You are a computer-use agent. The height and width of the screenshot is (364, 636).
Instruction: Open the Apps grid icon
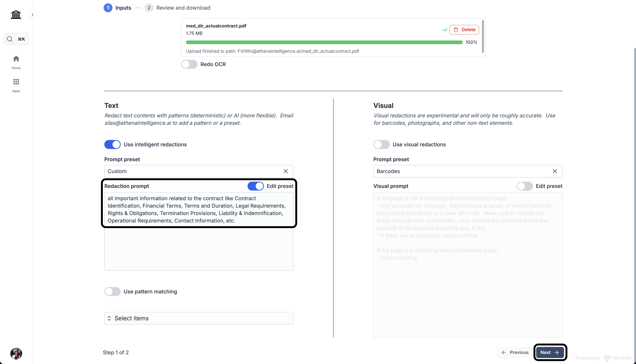click(16, 82)
